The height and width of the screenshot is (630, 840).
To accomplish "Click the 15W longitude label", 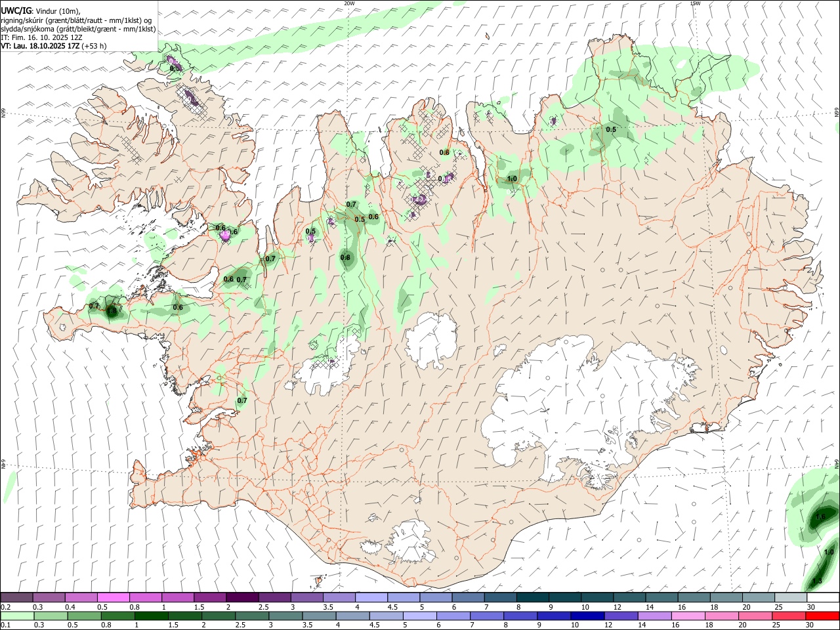I will coord(695,3).
